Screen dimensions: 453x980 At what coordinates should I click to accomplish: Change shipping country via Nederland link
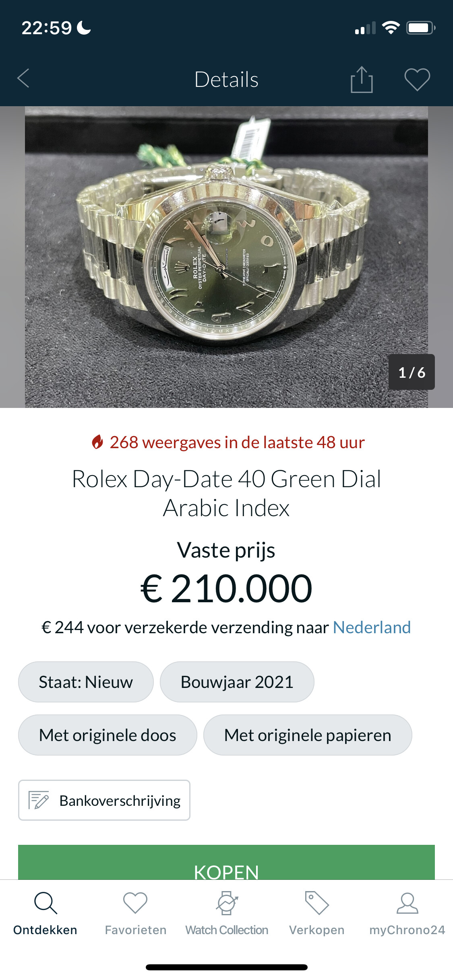point(372,628)
